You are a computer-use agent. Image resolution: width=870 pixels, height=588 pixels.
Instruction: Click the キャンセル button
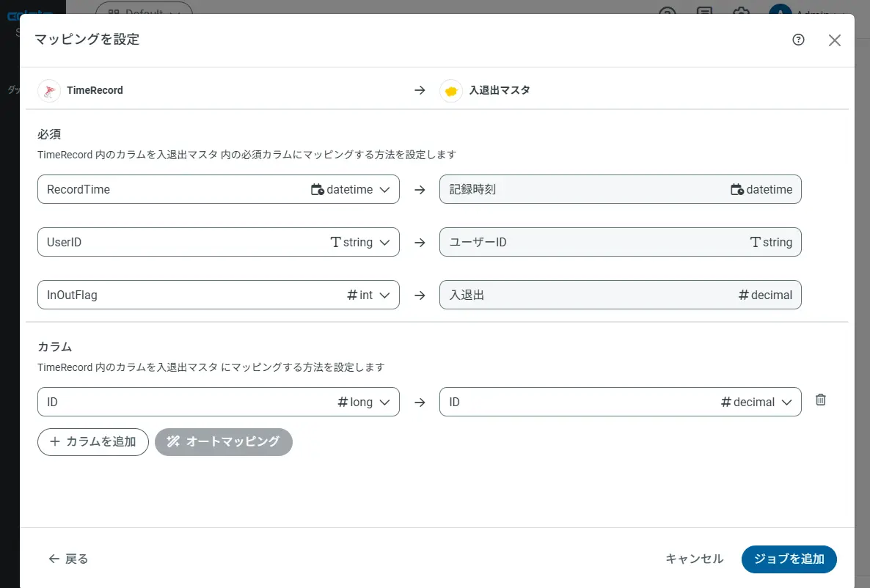[694, 559]
